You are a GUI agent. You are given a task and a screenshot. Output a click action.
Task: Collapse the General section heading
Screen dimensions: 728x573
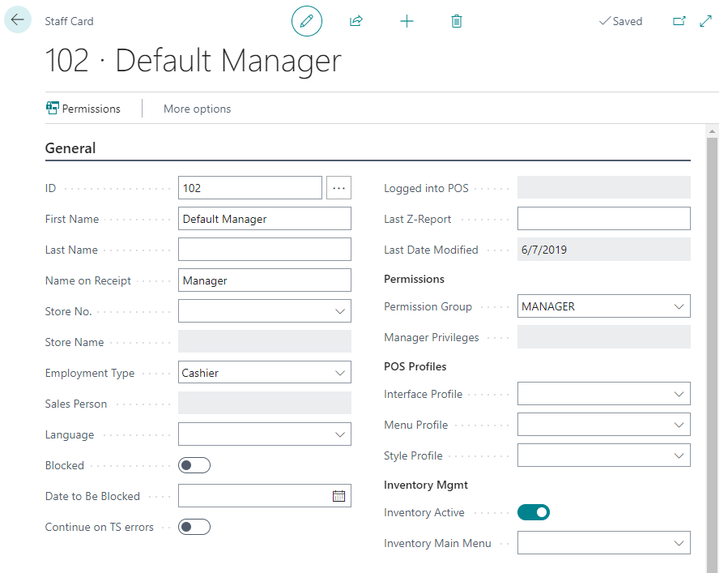(70, 148)
